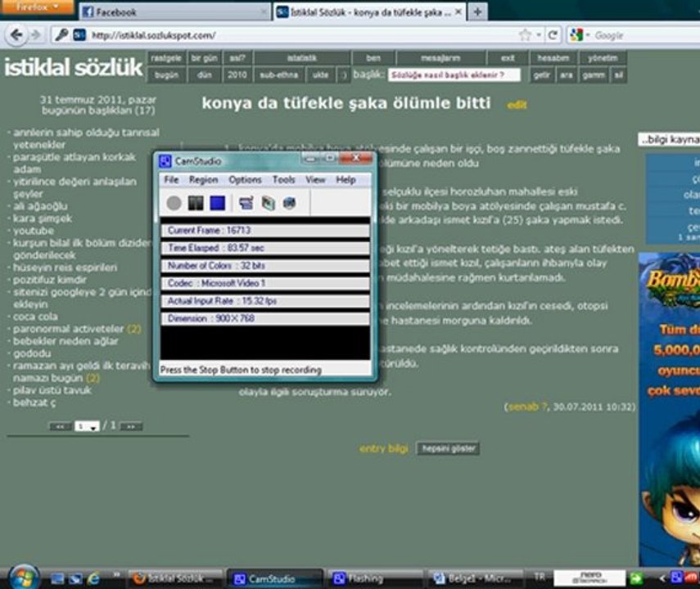Open the entry bilgi link

(383, 448)
